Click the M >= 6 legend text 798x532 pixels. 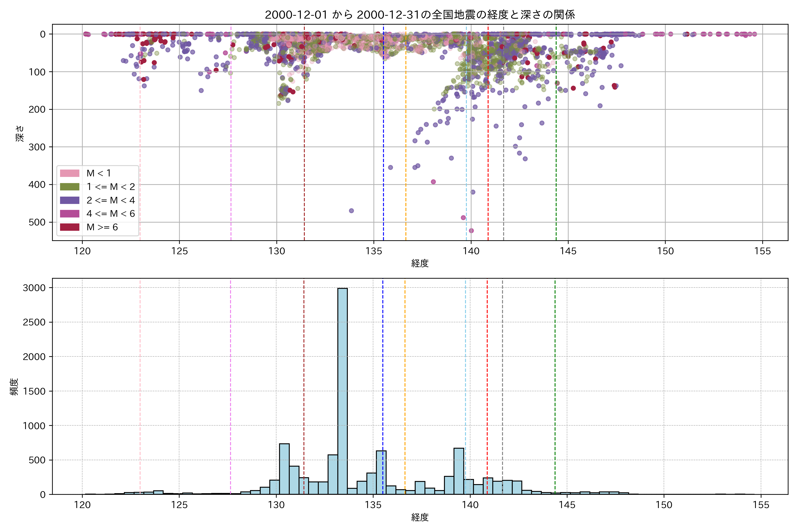pos(102,227)
